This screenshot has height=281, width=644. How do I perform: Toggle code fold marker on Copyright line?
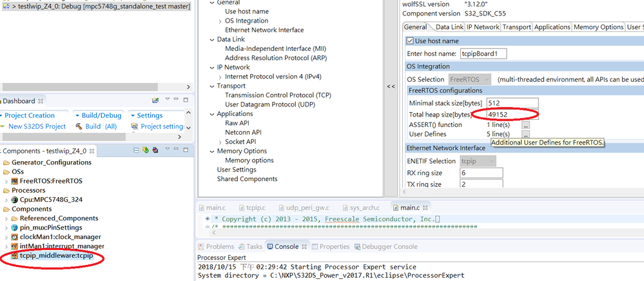[208, 219]
